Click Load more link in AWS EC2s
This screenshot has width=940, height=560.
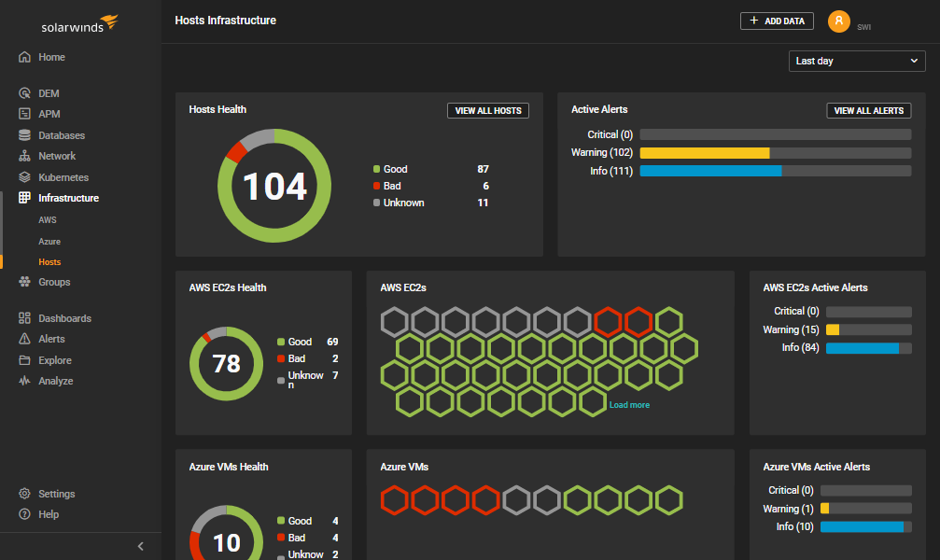coord(629,405)
